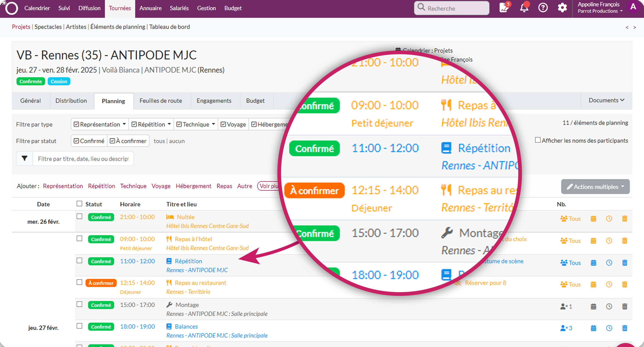This screenshot has width=644, height=347.
Task: Open the settings gear icon
Action: click(562, 8)
